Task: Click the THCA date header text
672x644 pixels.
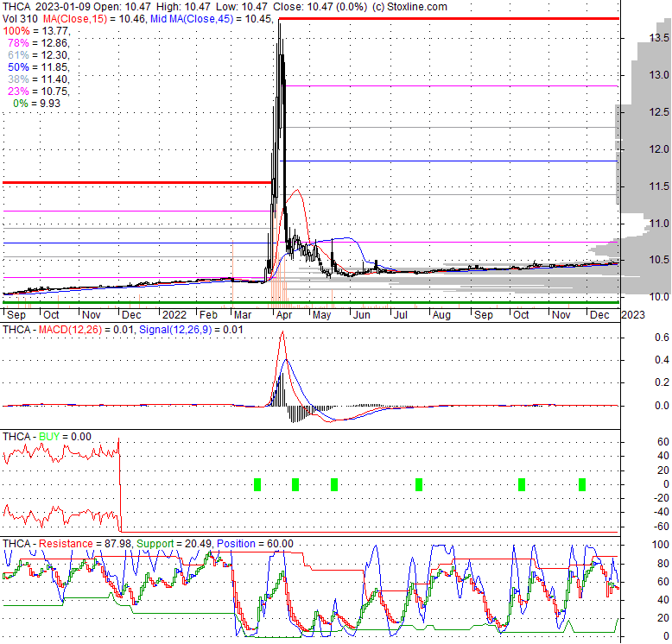Action: click(47, 7)
